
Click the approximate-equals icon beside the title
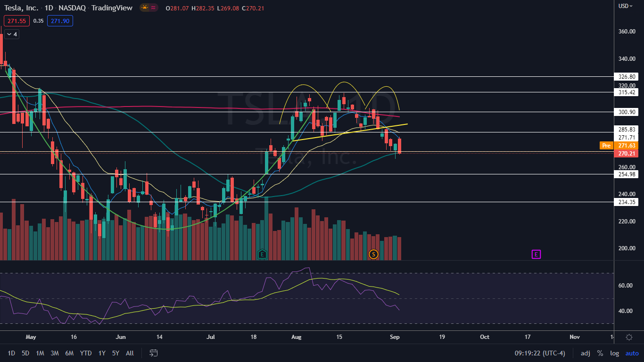coord(153,8)
